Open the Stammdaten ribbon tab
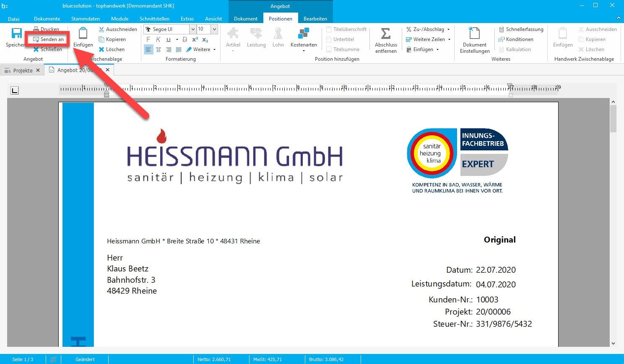Viewport: 624px width, 364px height. (86, 18)
